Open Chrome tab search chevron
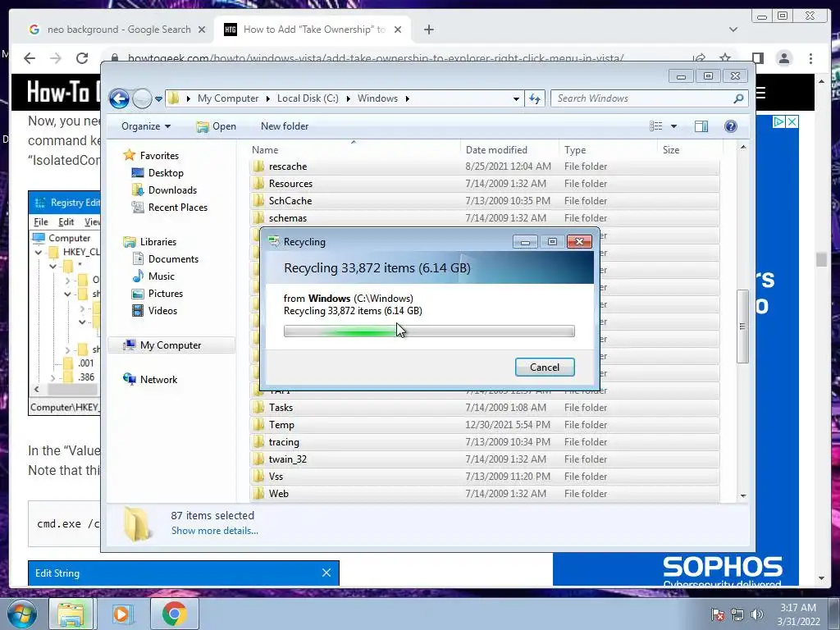Image resolution: width=840 pixels, height=630 pixels. 733,30
